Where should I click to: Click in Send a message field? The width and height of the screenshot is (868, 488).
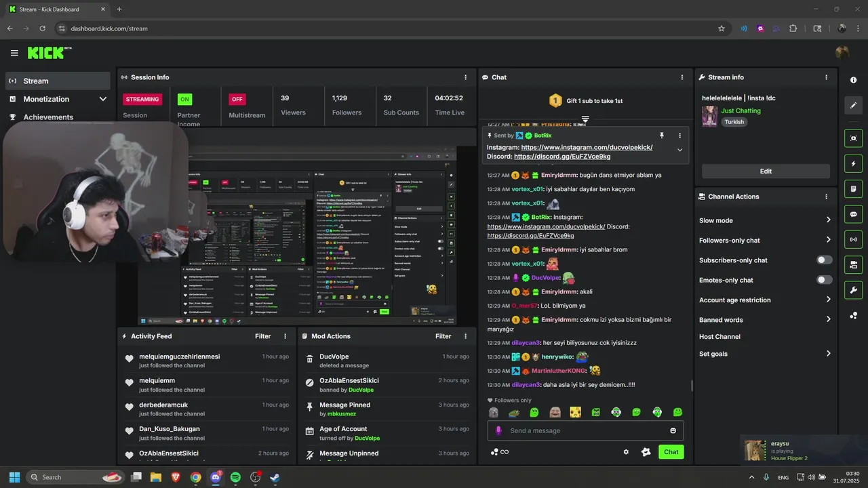point(587,430)
